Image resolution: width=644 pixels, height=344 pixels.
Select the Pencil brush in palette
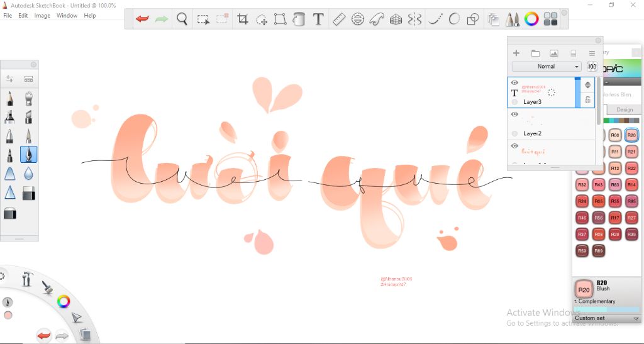click(9, 99)
